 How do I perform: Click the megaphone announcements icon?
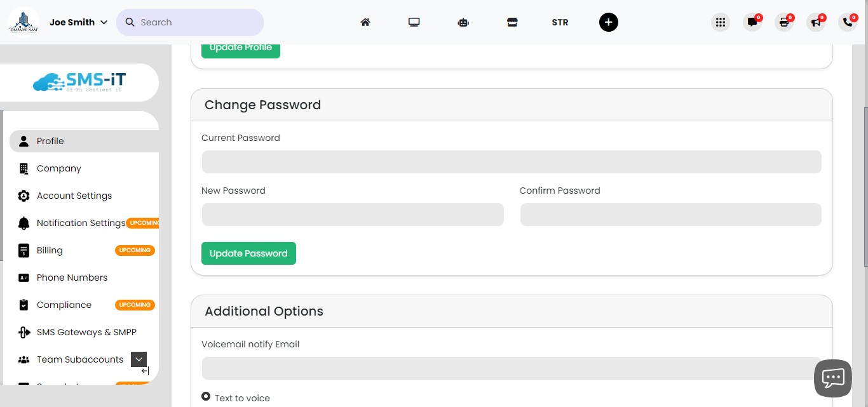[816, 22]
